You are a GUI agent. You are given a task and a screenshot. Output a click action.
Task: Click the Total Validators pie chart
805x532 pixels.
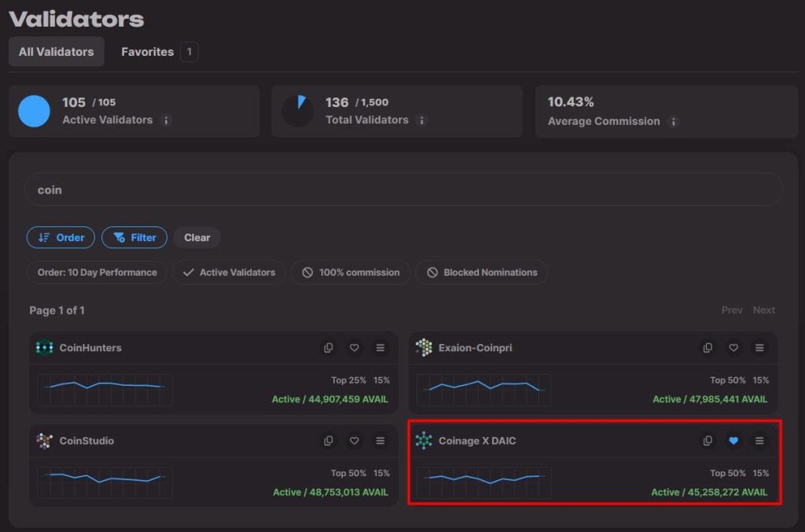(297, 111)
